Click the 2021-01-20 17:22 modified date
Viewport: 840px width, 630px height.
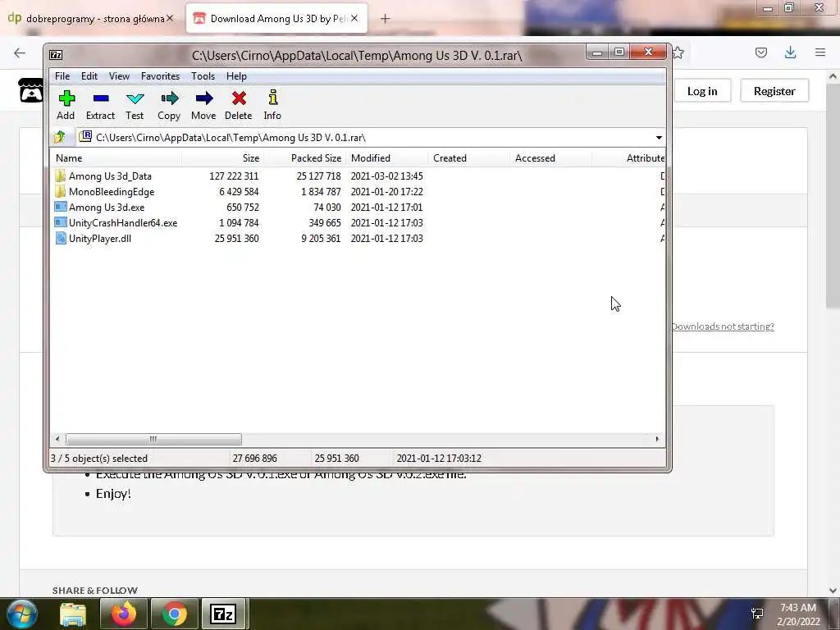(x=387, y=191)
